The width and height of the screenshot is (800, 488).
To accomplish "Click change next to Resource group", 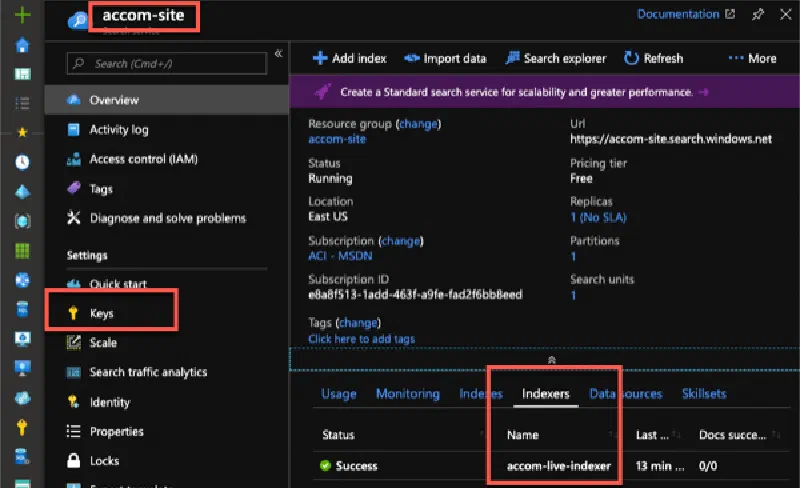I will click(x=418, y=124).
